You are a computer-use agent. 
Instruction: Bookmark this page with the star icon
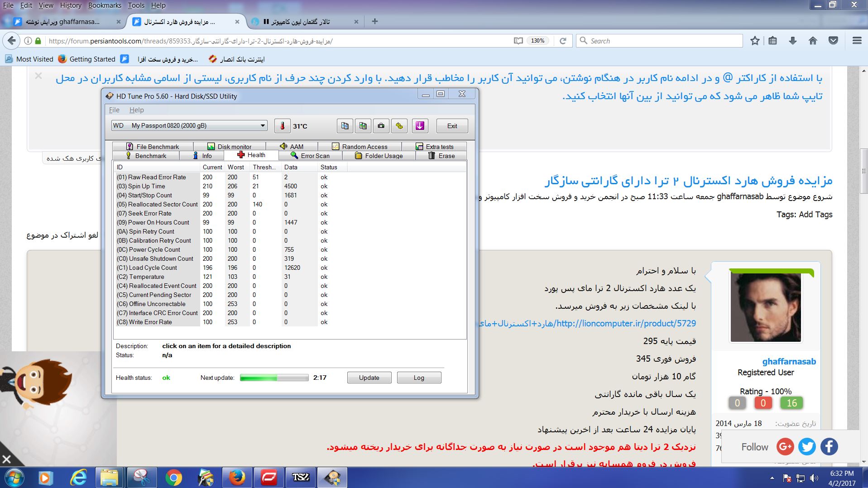click(755, 41)
